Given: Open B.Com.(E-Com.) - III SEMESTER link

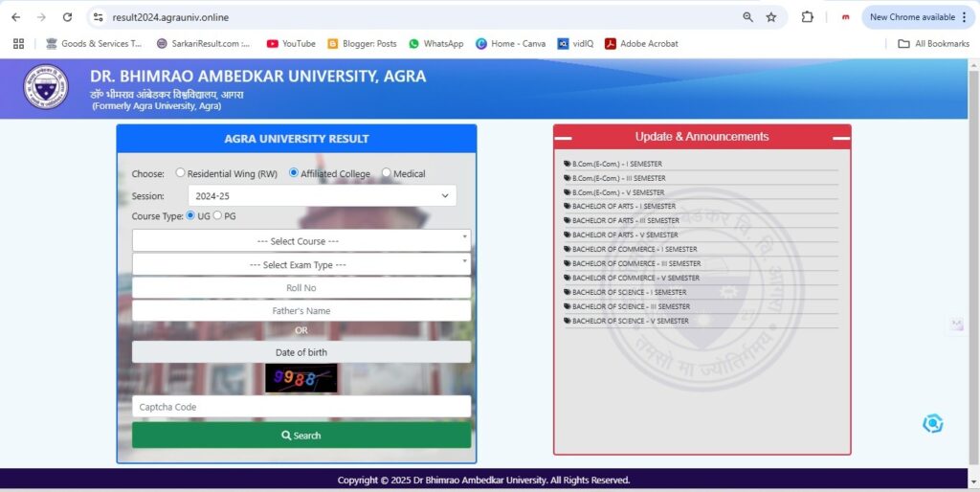Looking at the screenshot, I should 619,178.
